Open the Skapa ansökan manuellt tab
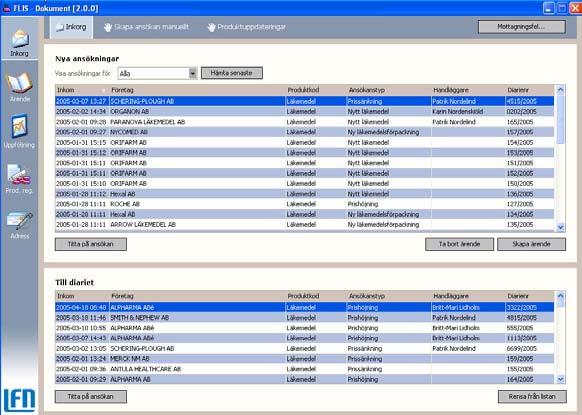 pyautogui.click(x=146, y=27)
